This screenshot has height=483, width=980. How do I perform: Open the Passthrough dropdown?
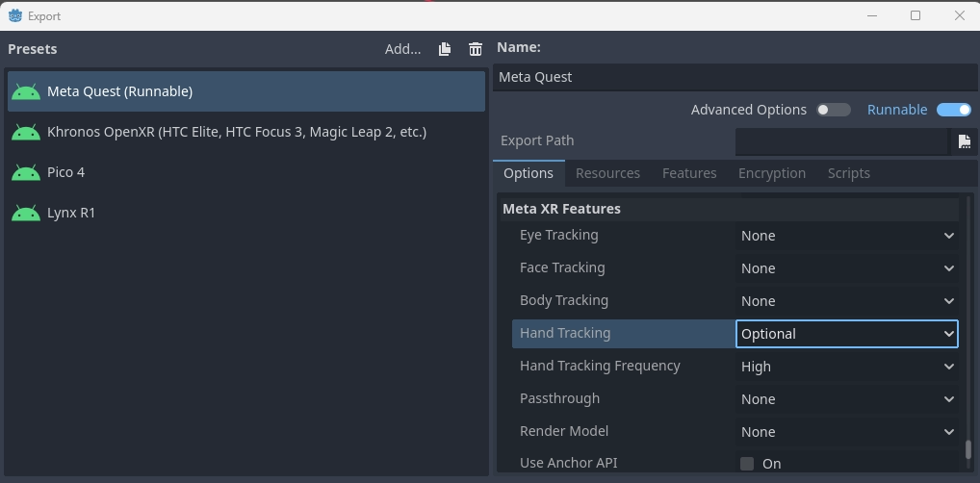click(846, 399)
